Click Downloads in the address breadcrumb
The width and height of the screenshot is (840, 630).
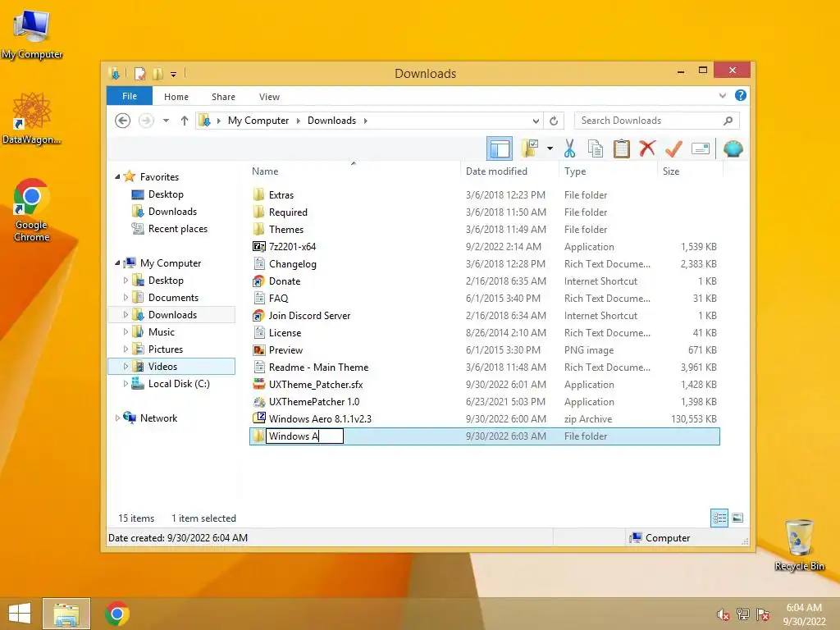[331, 121]
